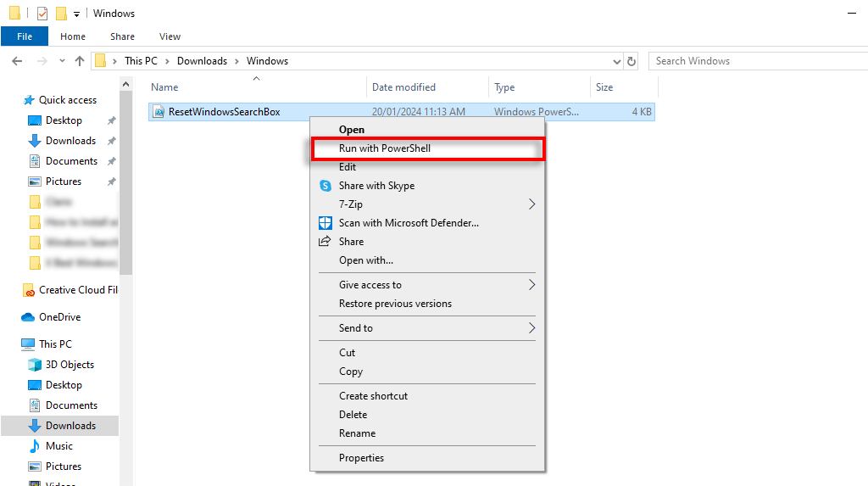
Task: Click the Refresh icon in address bar
Action: click(632, 61)
